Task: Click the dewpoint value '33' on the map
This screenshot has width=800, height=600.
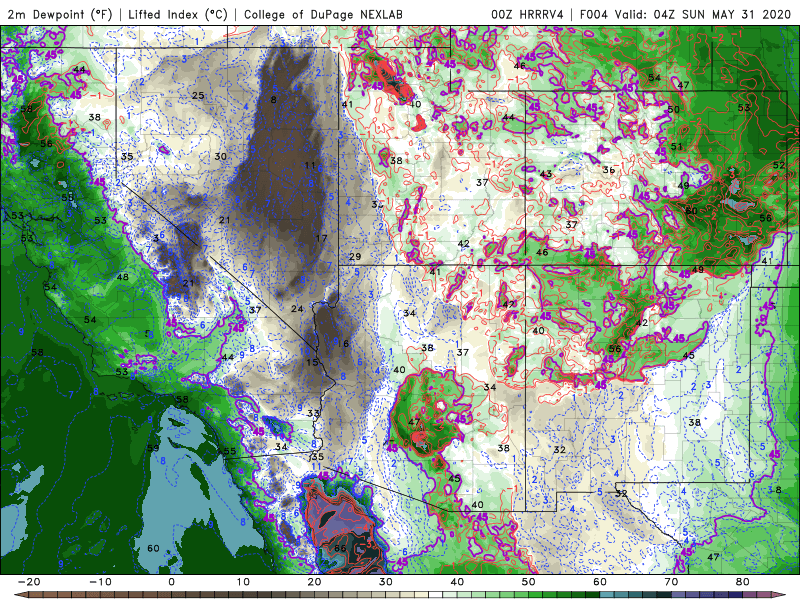Action: pos(313,413)
